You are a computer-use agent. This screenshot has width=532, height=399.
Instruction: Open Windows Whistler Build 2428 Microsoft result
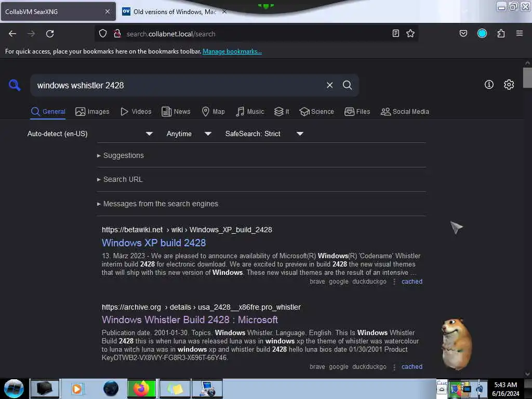click(x=190, y=320)
